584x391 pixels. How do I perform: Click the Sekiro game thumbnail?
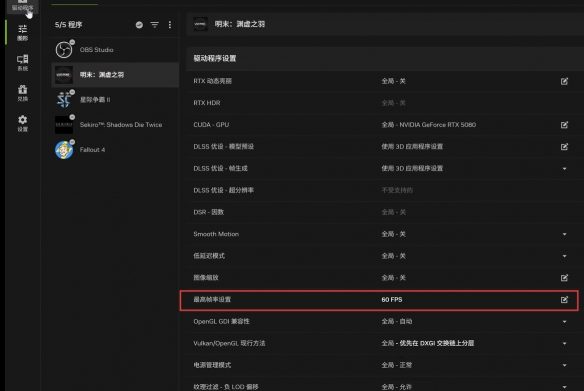tap(64, 124)
